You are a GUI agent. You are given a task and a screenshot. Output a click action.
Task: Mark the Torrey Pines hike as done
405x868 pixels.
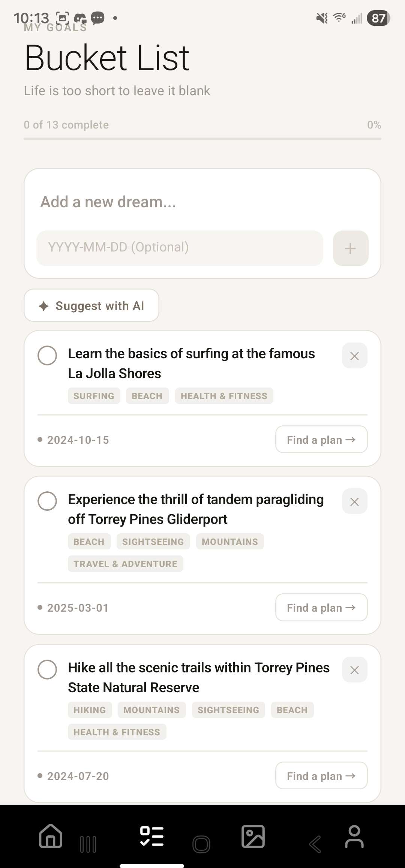point(47,669)
